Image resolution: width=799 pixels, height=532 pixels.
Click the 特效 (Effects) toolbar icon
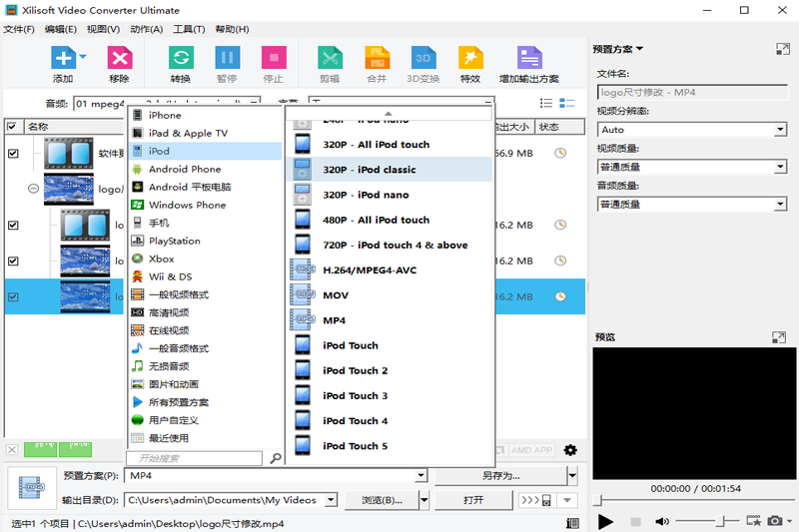pyautogui.click(x=470, y=59)
